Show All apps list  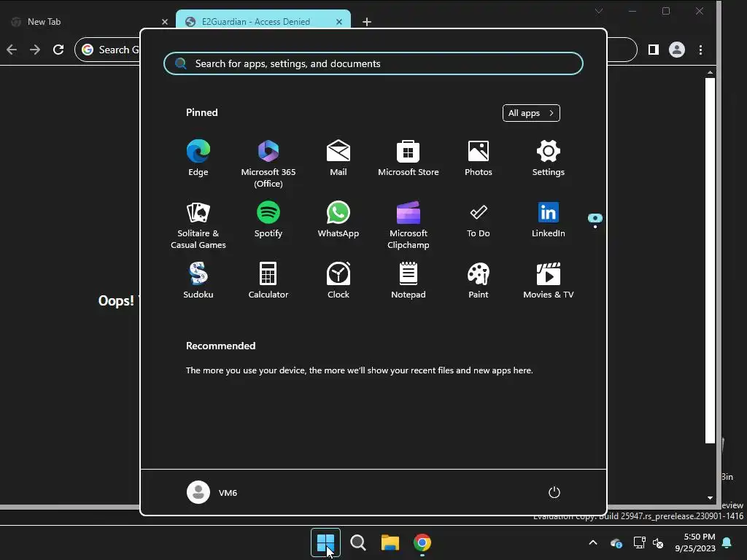click(x=531, y=113)
